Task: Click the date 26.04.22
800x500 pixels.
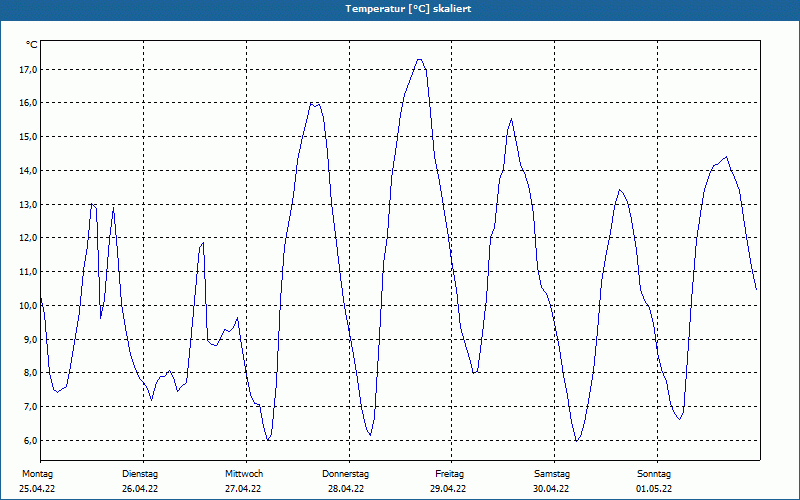Action: tap(140, 489)
